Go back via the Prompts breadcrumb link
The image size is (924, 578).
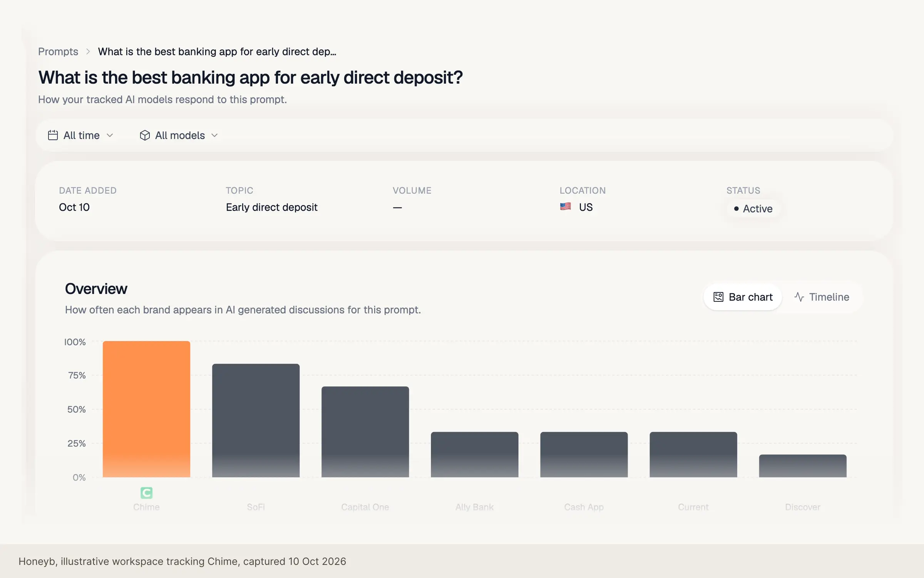coord(58,52)
